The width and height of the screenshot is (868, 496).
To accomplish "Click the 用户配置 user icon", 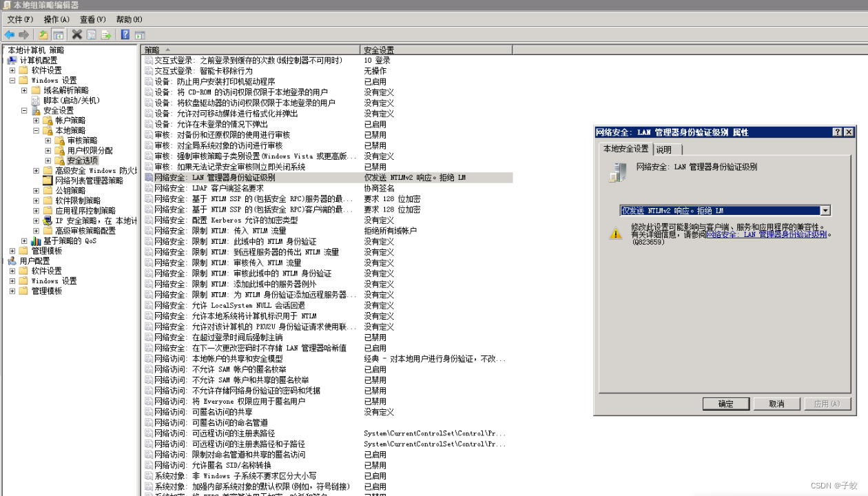I will pyautogui.click(x=12, y=261).
